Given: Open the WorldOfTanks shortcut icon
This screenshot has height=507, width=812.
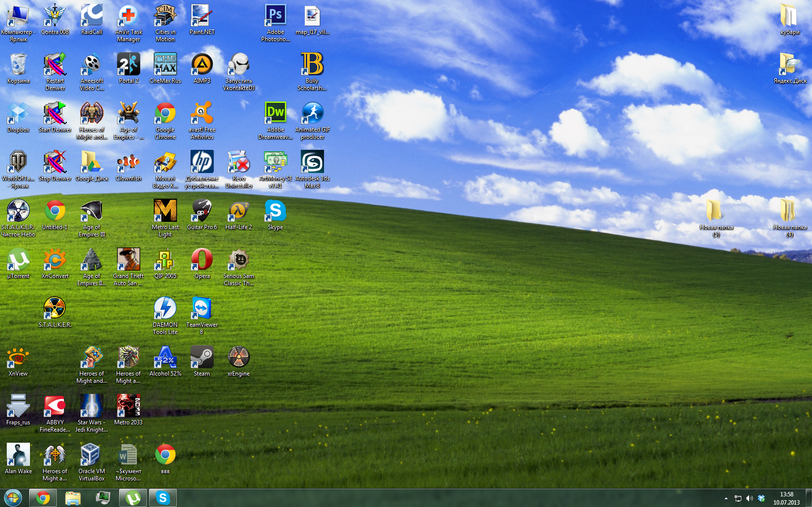Looking at the screenshot, I should tap(18, 169).
